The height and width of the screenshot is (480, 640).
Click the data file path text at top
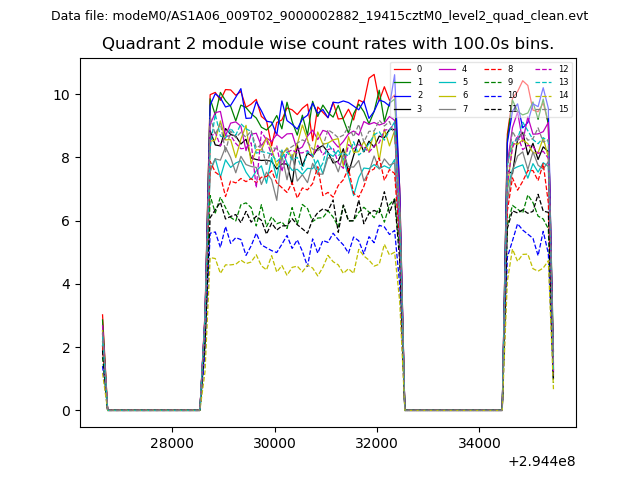click(319, 16)
